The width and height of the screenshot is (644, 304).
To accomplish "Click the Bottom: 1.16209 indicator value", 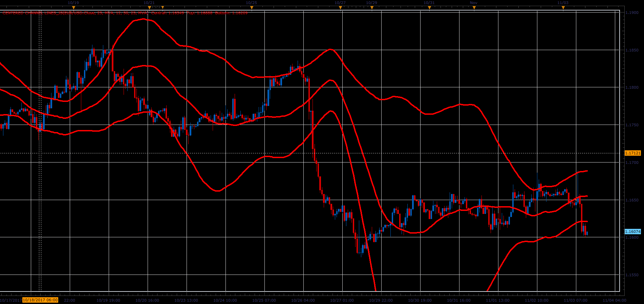I will pos(231,13).
